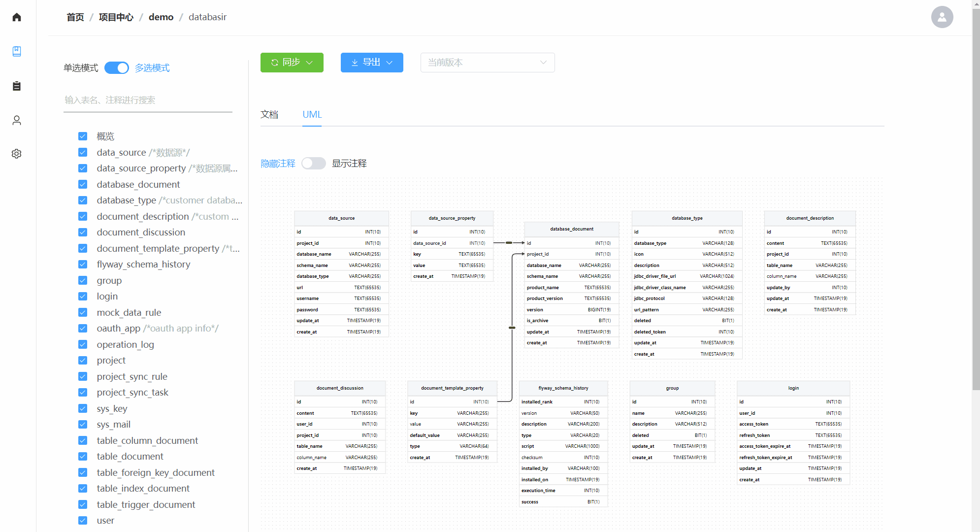
Task: Switch to the 文档 tab
Action: [269, 114]
